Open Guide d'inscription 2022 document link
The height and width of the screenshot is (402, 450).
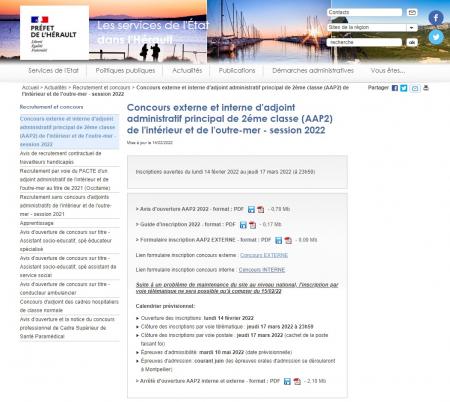point(185,225)
